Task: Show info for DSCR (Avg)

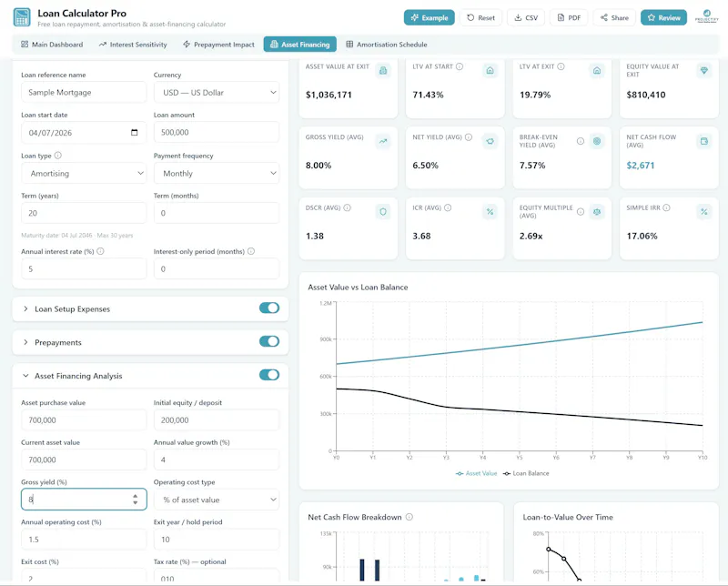Action: point(348,207)
